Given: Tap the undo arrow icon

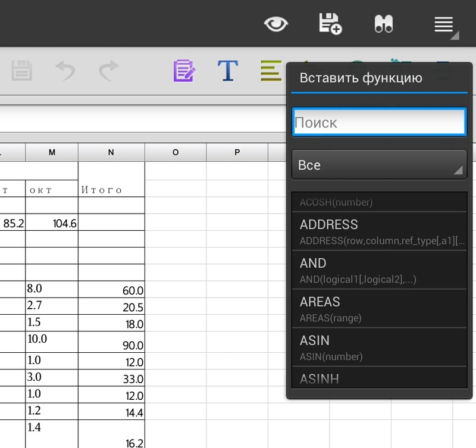Looking at the screenshot, I should 65,71.
